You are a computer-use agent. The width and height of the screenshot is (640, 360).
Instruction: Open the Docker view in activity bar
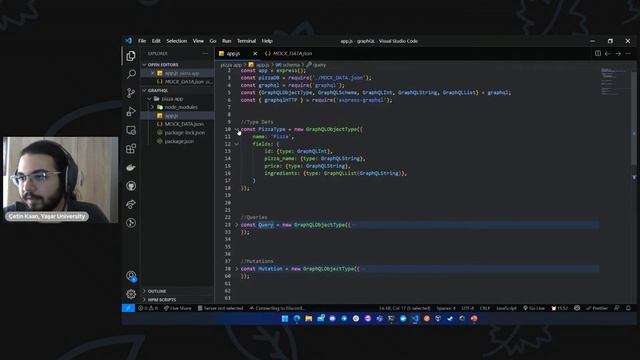point(131,167)
